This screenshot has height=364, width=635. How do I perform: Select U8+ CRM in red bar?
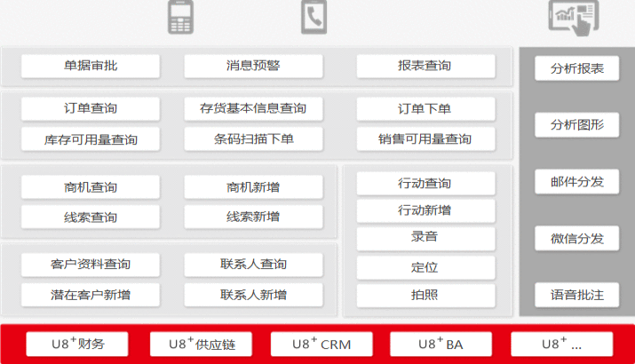pyautogui.click(x=321, y=344)
